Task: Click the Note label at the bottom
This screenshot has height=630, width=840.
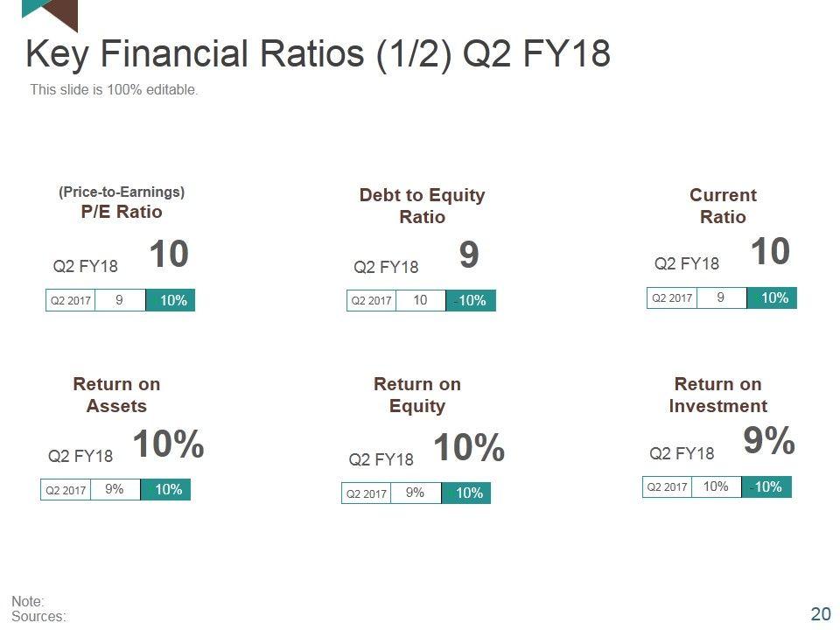Action: point(27,601)
